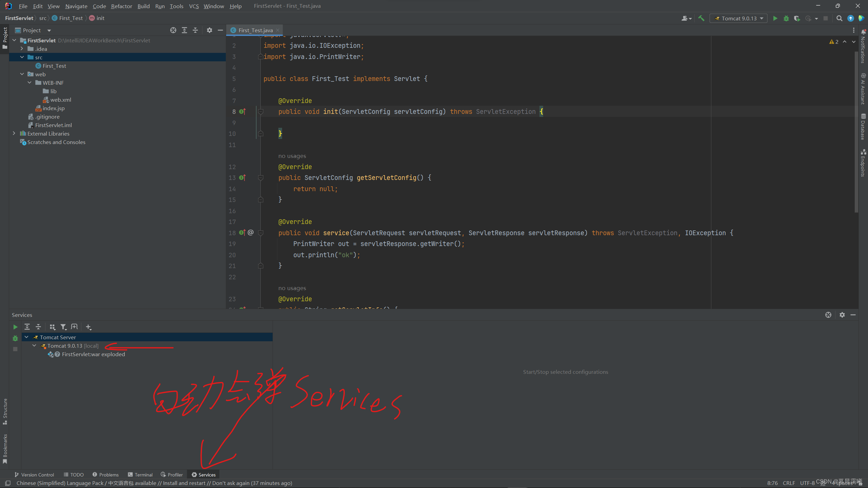868x488 pixels.
Task: Expand the FirstServlet project tree node
Action: tap(13, 40)
